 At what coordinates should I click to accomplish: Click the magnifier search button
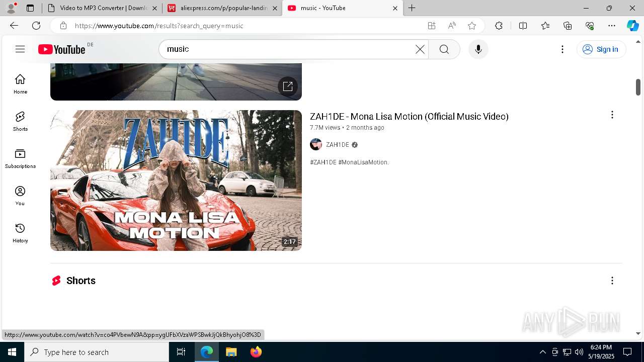(444, 49)
